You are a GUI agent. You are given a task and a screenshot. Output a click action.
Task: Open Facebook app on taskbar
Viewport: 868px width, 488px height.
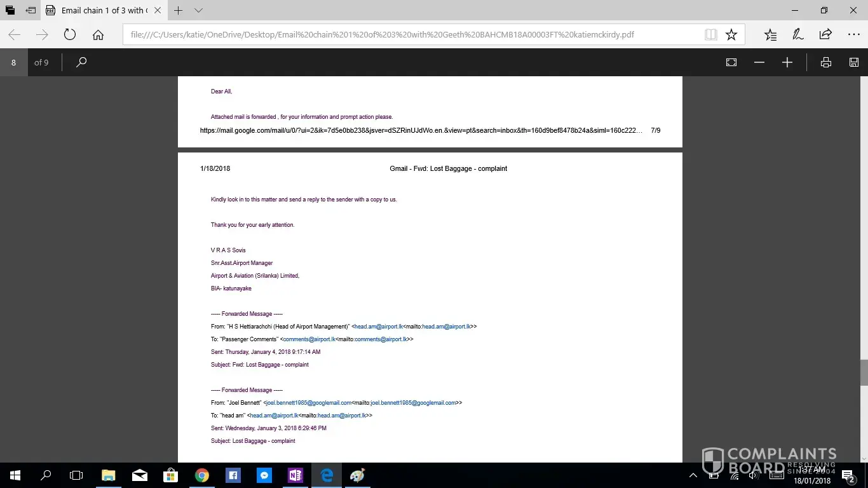click(233, 475)
